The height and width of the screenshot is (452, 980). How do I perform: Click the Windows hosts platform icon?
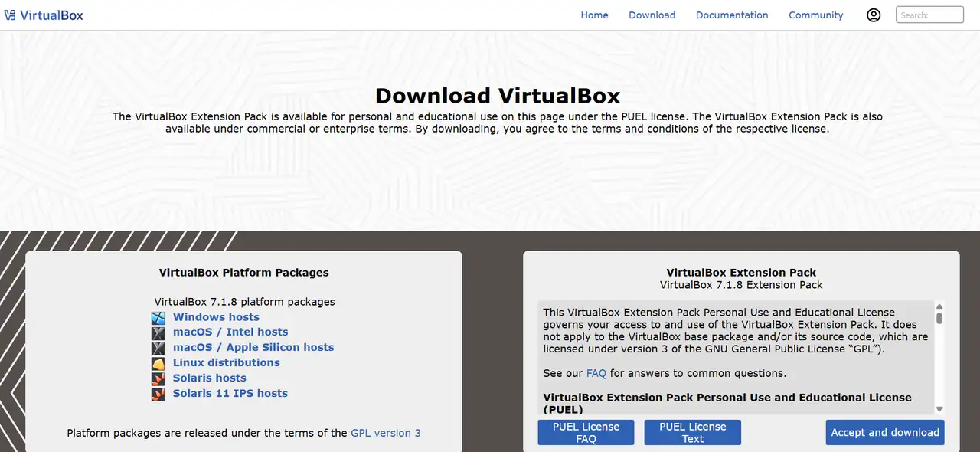point(158,317)
